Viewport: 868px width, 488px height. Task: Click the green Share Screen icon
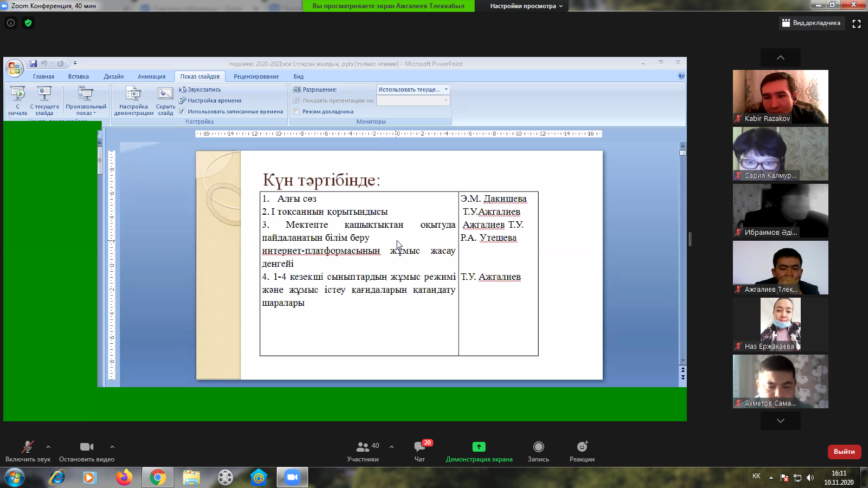click(478, 447)
